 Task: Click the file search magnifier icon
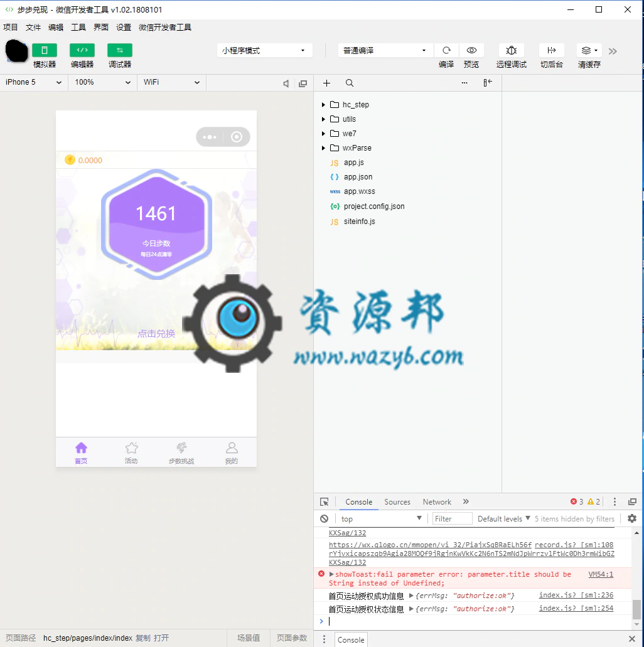(350, 83)
